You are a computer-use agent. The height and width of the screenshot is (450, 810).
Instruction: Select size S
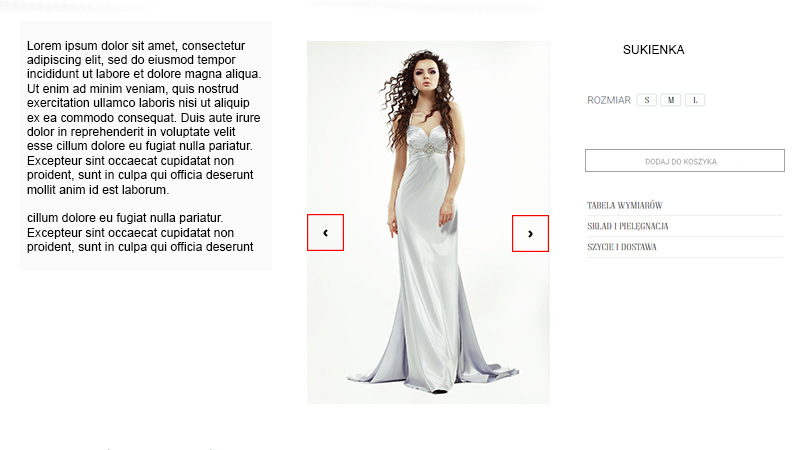(647, 100)
